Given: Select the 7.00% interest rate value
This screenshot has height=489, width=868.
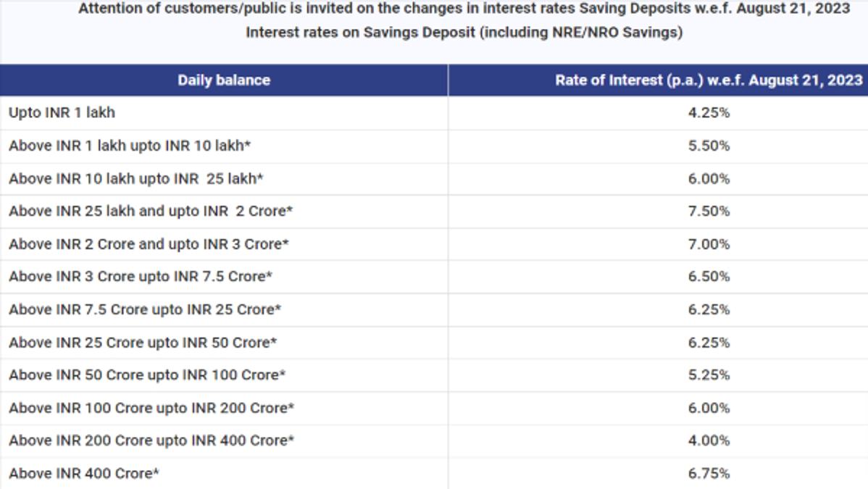Looking at the screenshot, I should point(709,244).
